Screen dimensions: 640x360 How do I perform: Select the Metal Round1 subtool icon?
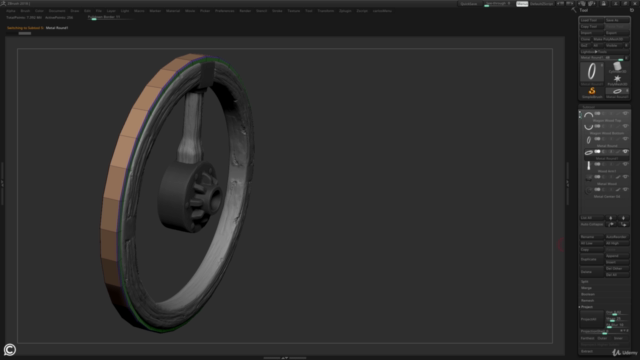tap(588, 152)
